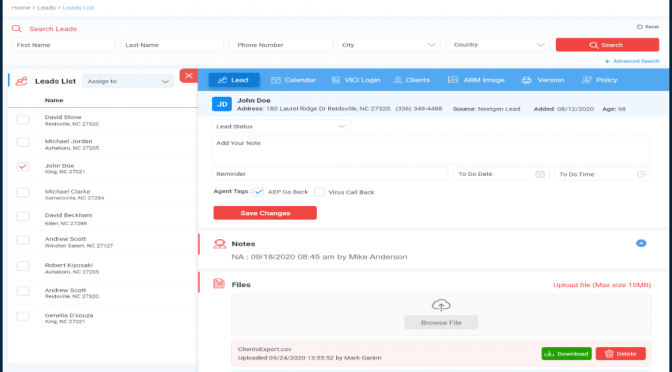Download ClientsExport.csv file
672x372 pixels.
[x=567, y=354]
